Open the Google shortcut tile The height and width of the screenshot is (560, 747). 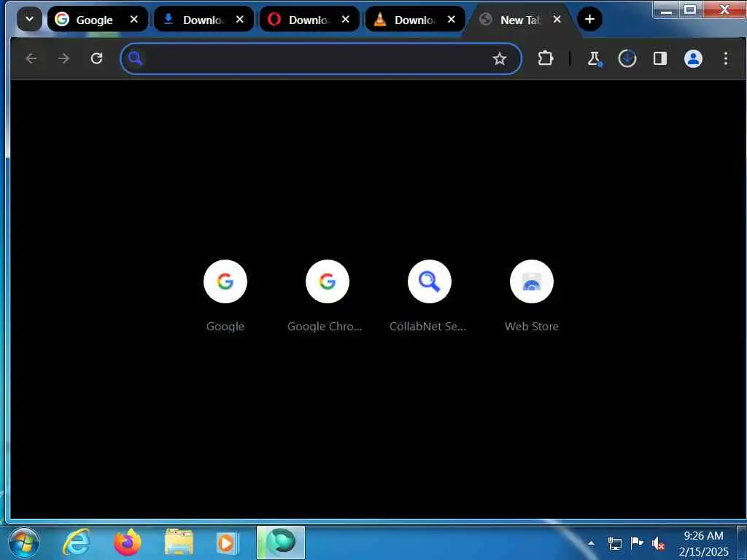coord(225,296)
